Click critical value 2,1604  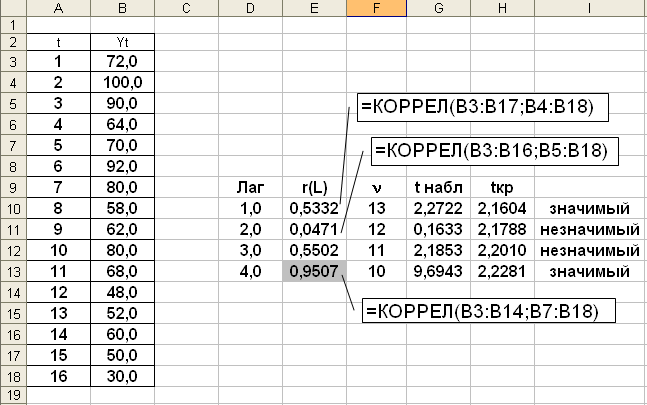[x=502, y=209]
